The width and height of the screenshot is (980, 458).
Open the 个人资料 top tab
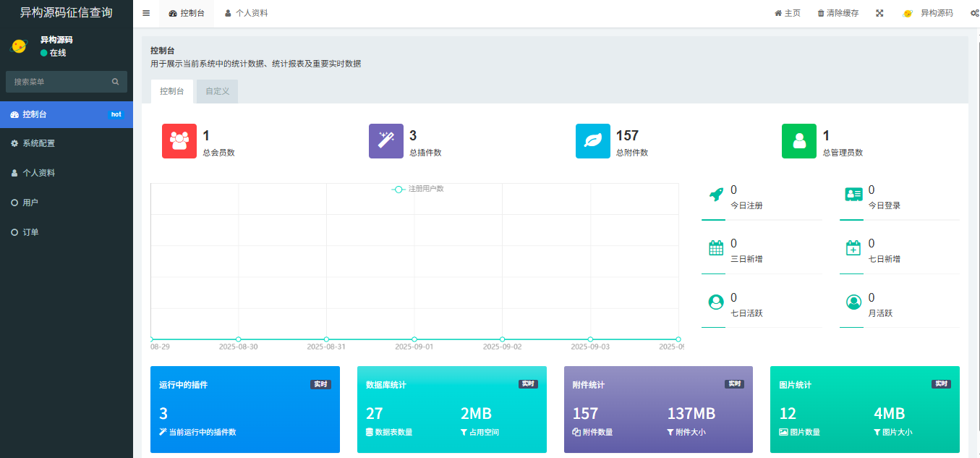(x=246, y=13)
